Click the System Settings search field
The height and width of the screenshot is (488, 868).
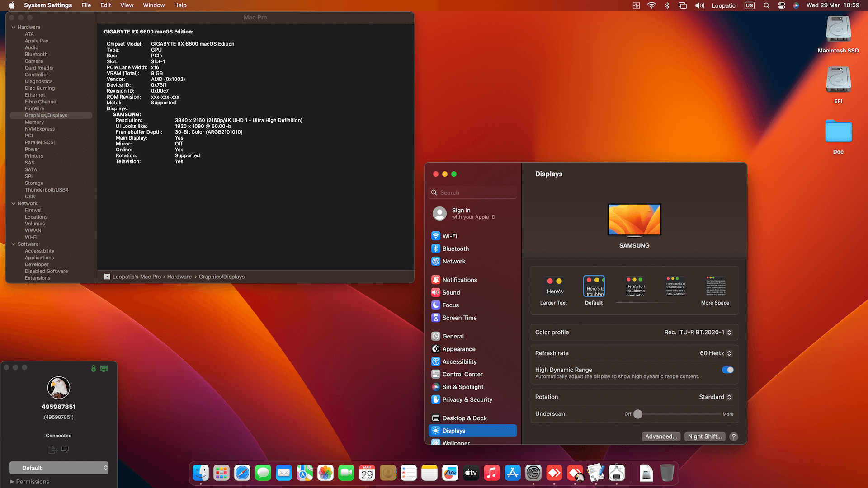coord(472,192)
